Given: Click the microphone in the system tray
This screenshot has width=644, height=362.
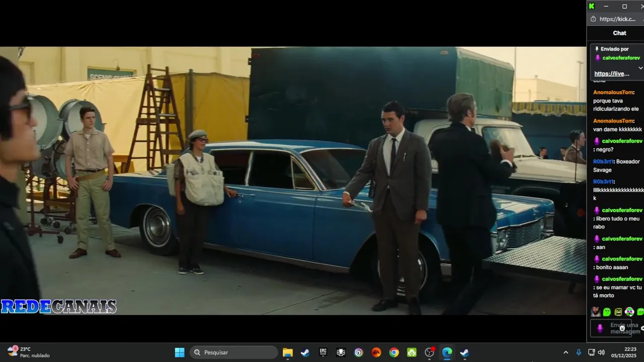Looking at the screenshot, I should click(x=579, y=352).
